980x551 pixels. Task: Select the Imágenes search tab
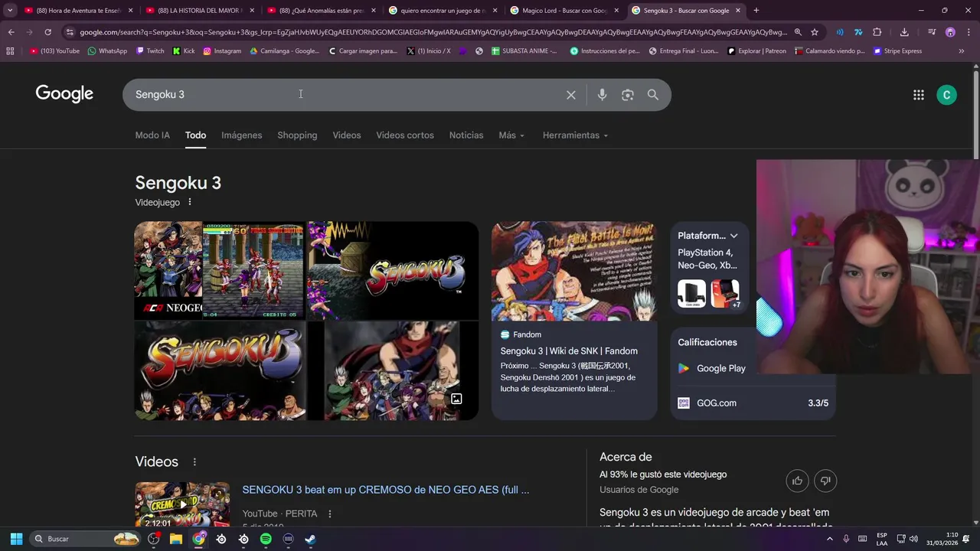242,135
